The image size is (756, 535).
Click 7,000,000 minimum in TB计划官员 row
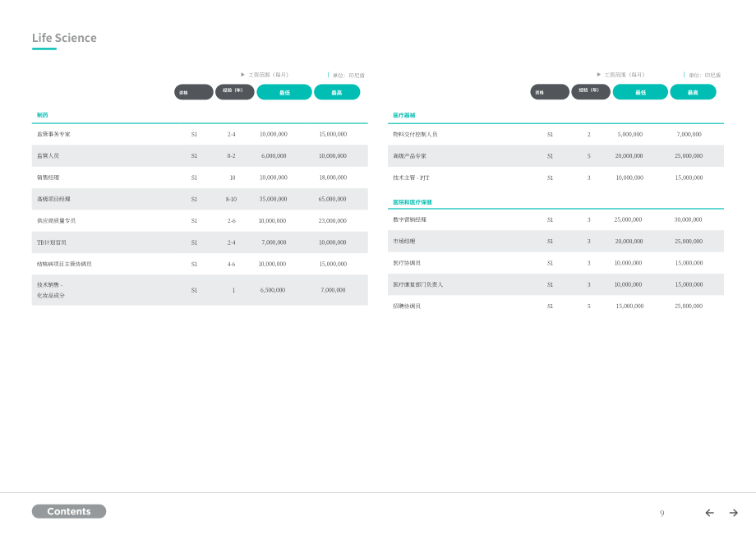[274, 242]
